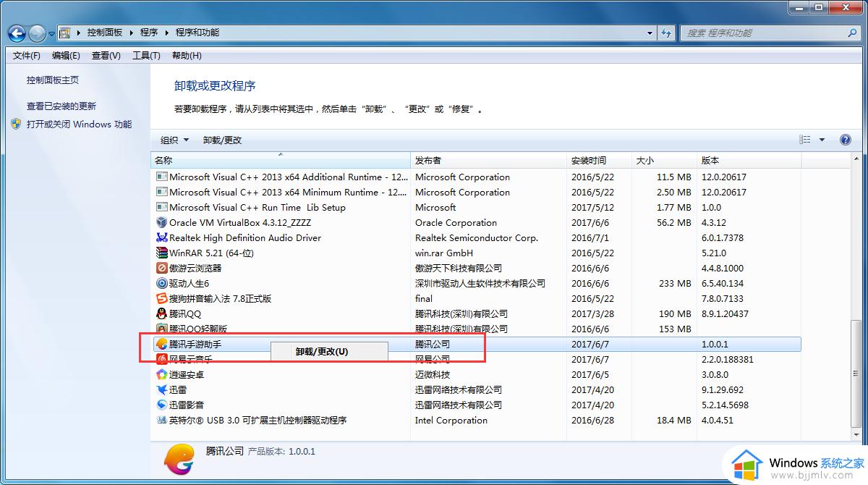
Task: Select the 腾讯QQ penguin icon
Action: point(162,314)
